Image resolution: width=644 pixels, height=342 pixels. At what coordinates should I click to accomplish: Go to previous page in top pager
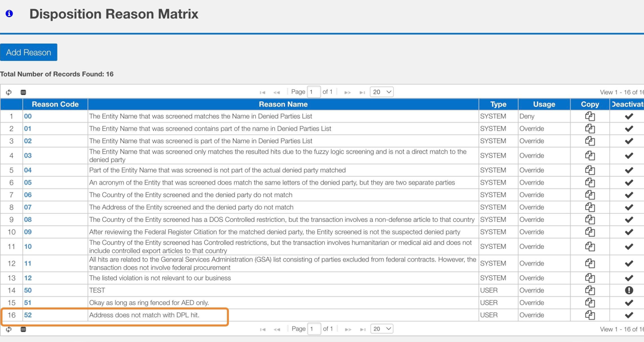click(x=277, y=93)
